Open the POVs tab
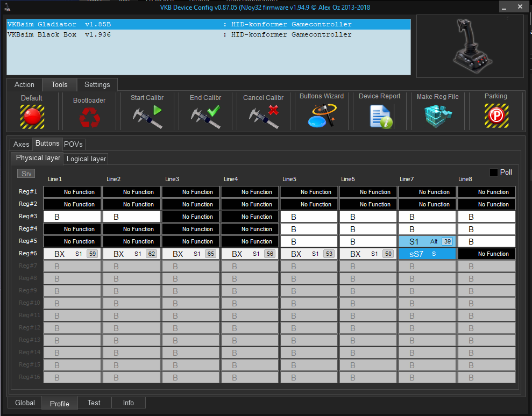Viewport: 532px width, 416px height. click(x=74, y=144)
